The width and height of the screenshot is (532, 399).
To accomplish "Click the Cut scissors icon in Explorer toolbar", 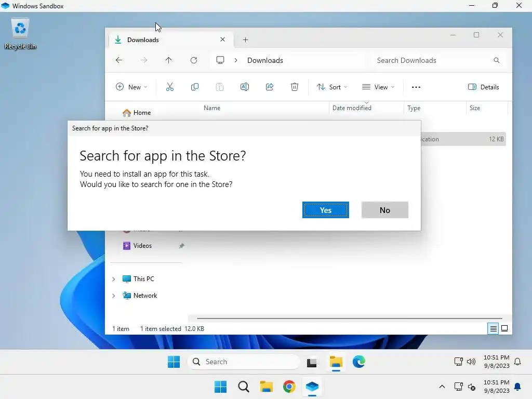I will pos(170,87).
